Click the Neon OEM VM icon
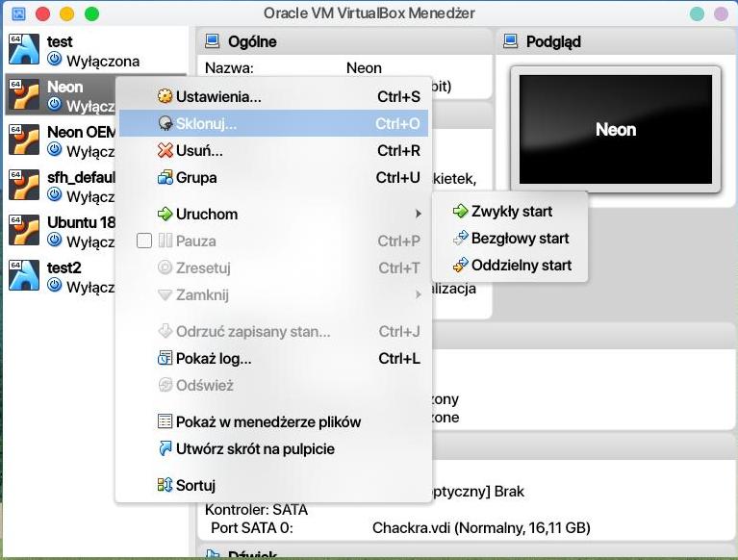The width and height of the screenshot is (738, 560). (24, 140)
